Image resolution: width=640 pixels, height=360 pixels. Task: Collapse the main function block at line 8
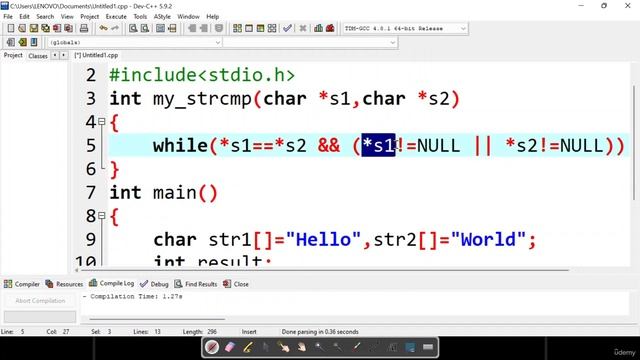[102, 216]
